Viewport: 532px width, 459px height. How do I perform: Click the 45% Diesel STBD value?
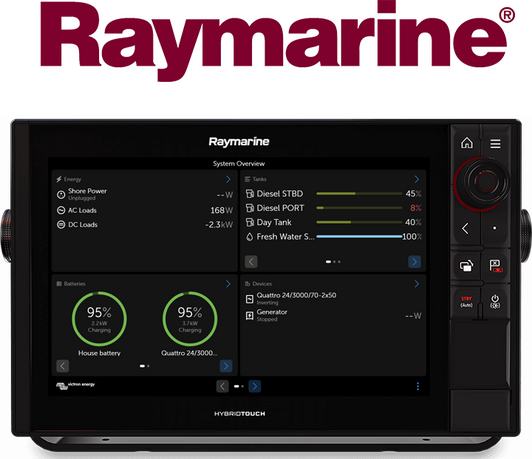click(x=413, y=194)
